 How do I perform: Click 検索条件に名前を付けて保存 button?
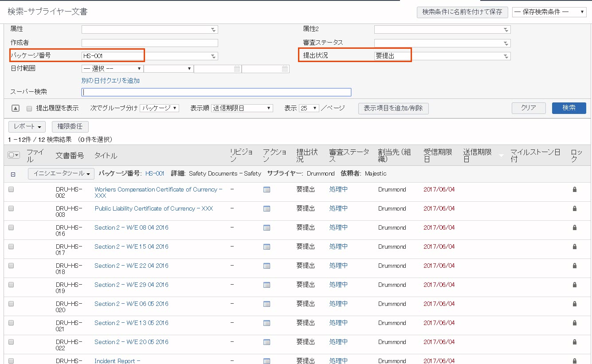pos(462,12)
